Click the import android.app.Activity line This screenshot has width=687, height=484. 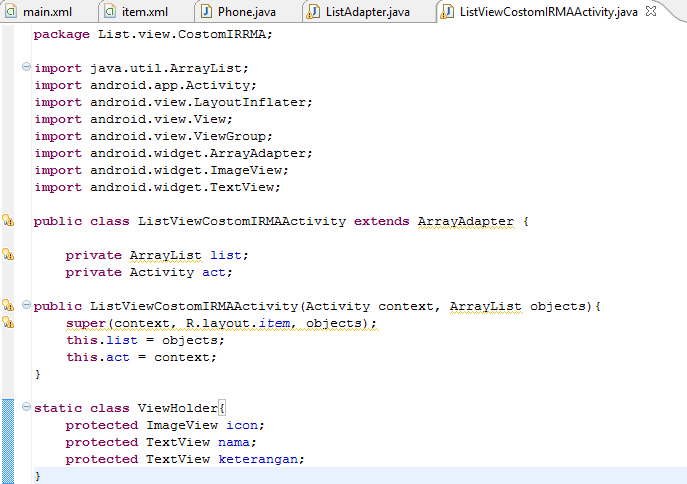145,85
